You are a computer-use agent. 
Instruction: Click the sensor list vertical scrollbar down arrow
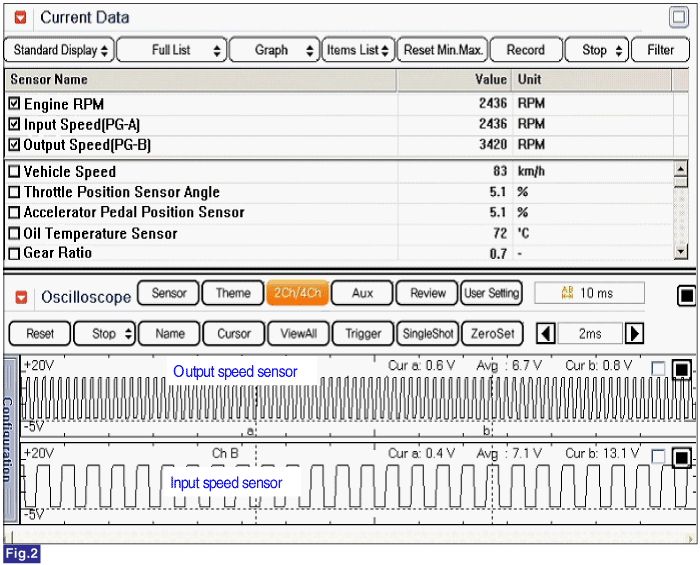[x=681, y=252]
